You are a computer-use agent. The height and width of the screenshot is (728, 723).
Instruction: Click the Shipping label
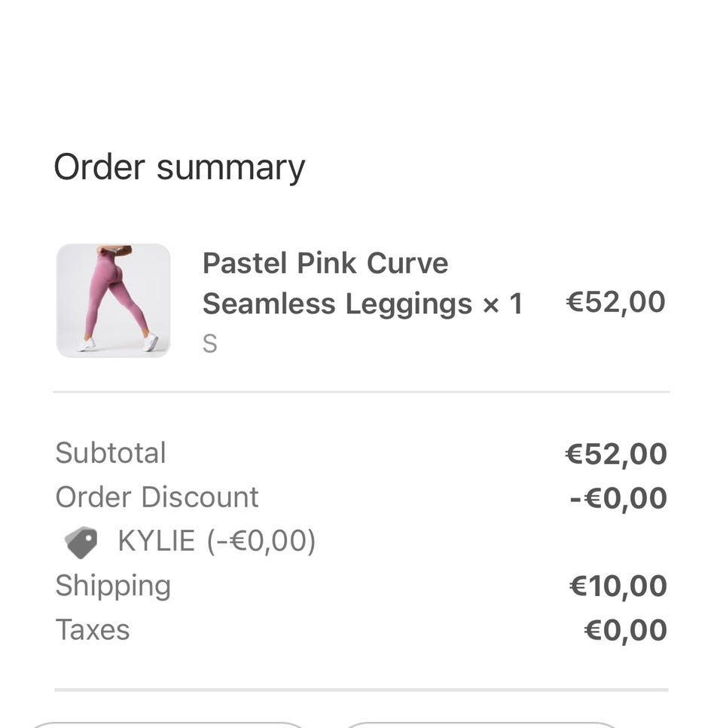click(113, 586)
